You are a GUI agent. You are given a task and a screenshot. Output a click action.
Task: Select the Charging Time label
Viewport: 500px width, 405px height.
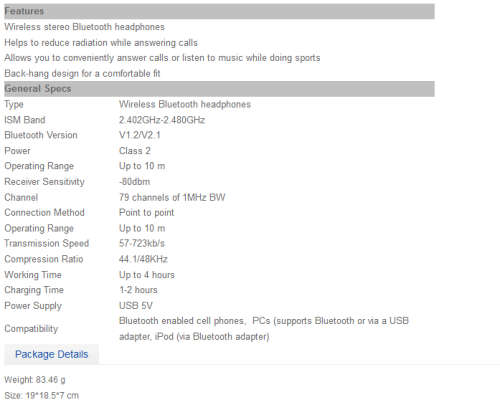coord(34,290)
